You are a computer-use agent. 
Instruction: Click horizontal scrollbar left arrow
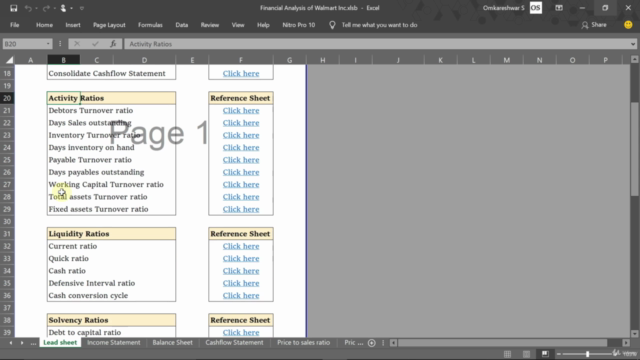point(393,343)
